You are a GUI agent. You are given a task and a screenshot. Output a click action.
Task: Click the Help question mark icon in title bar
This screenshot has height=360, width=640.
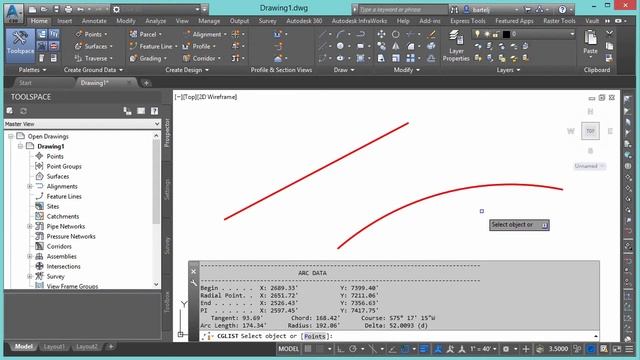(x=562, y=9)
